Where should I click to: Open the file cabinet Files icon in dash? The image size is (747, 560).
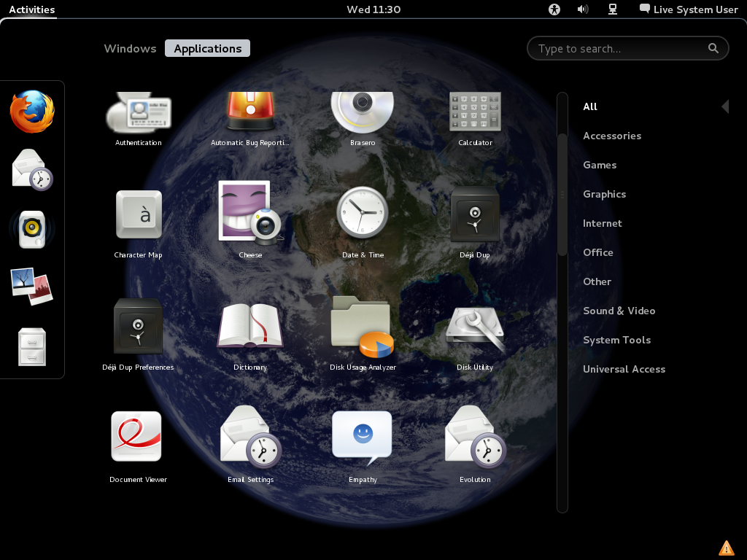click(32, 346)
